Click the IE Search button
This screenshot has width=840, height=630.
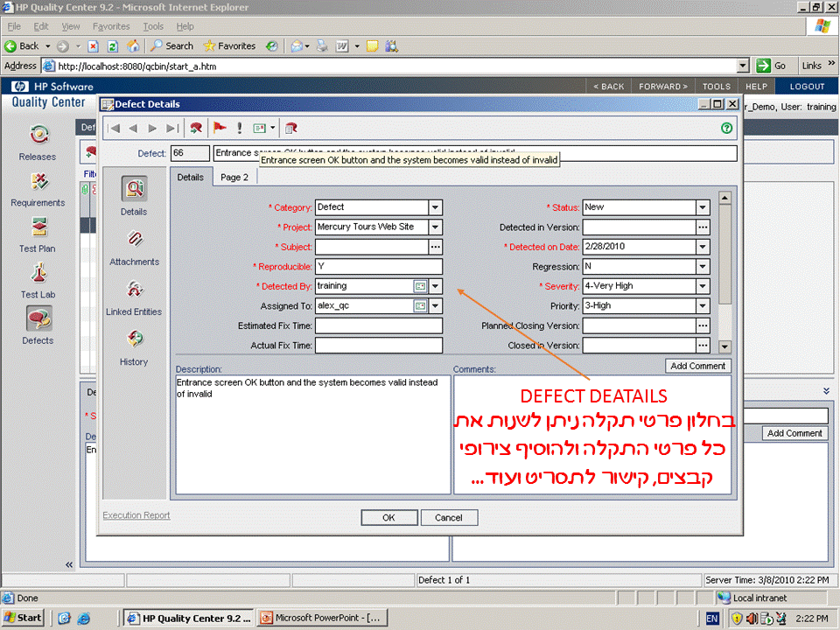[172, 46]
